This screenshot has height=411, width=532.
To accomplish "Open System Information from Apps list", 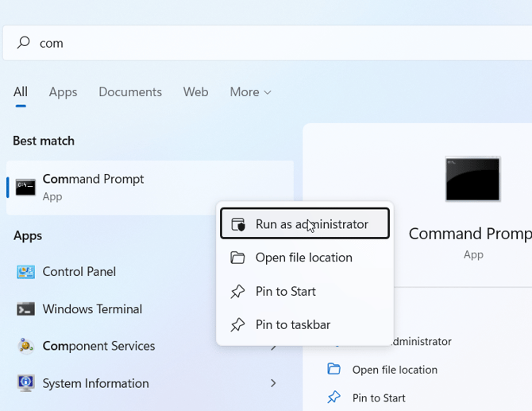I will click(95, 383).
